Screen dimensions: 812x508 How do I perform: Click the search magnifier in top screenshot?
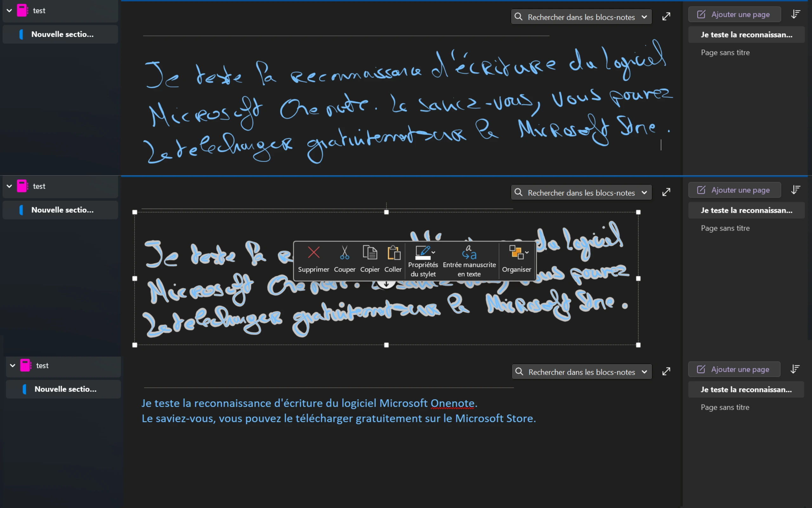pyautogui.click(x=518, y=17)
